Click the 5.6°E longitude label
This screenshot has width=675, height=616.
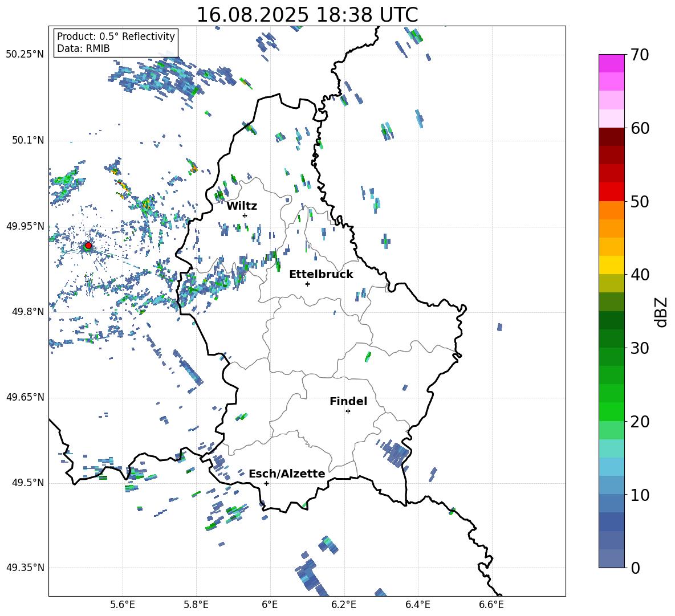[123, 605]
